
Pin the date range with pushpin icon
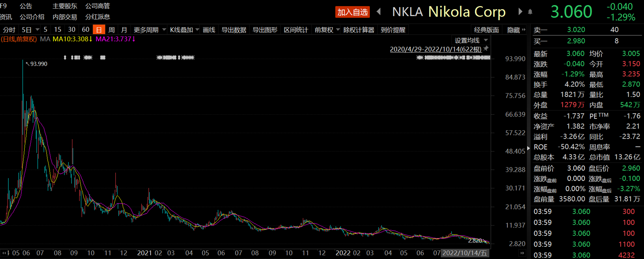click(486, 49)
